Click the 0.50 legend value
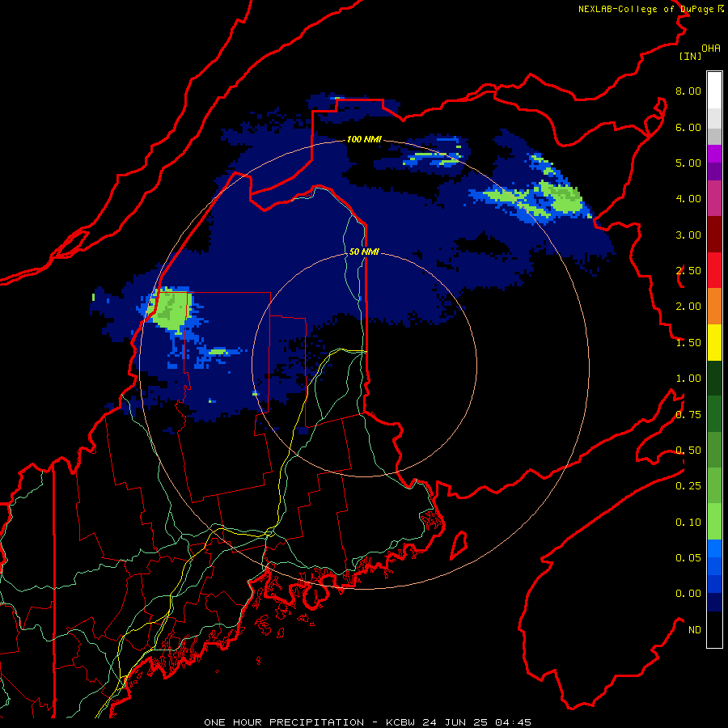Screen dimensions: 728x728 coord(688,451)
